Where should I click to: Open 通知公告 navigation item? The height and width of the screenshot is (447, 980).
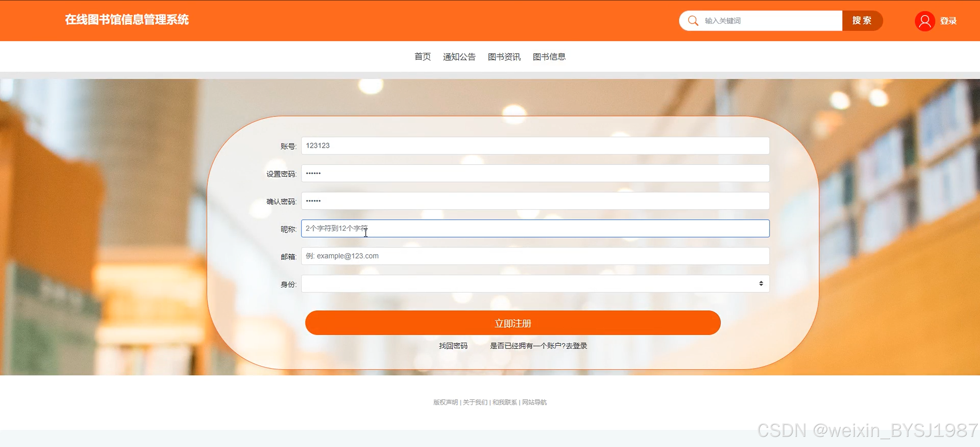[x=459, y=57]
